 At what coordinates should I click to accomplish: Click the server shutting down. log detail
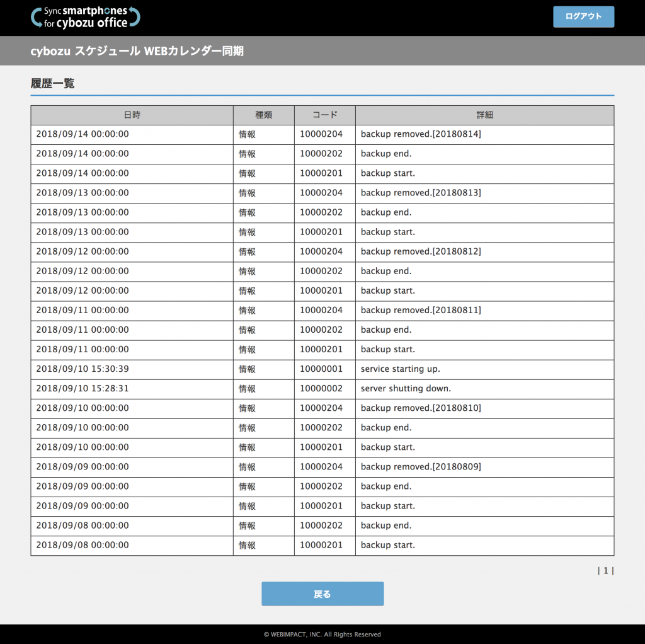406,389
